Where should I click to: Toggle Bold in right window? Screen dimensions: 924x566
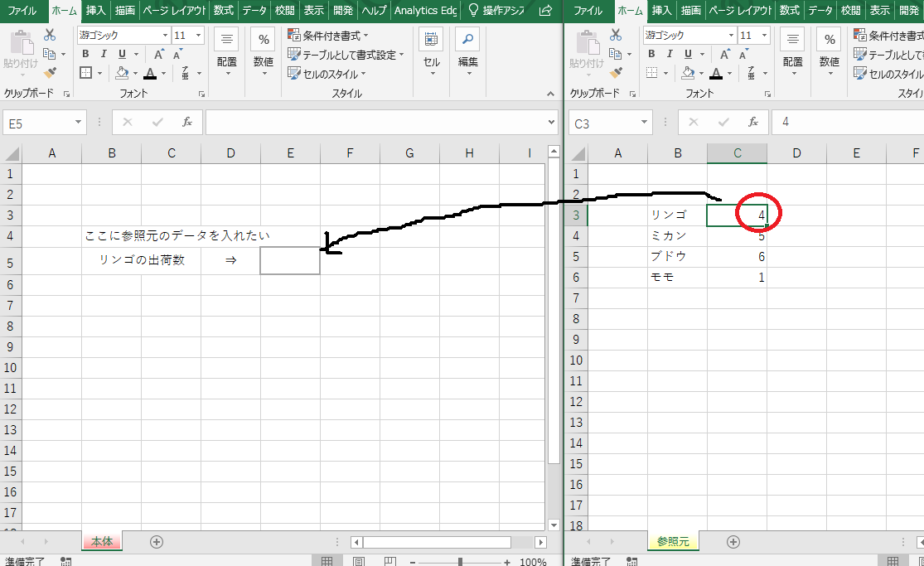651,54
